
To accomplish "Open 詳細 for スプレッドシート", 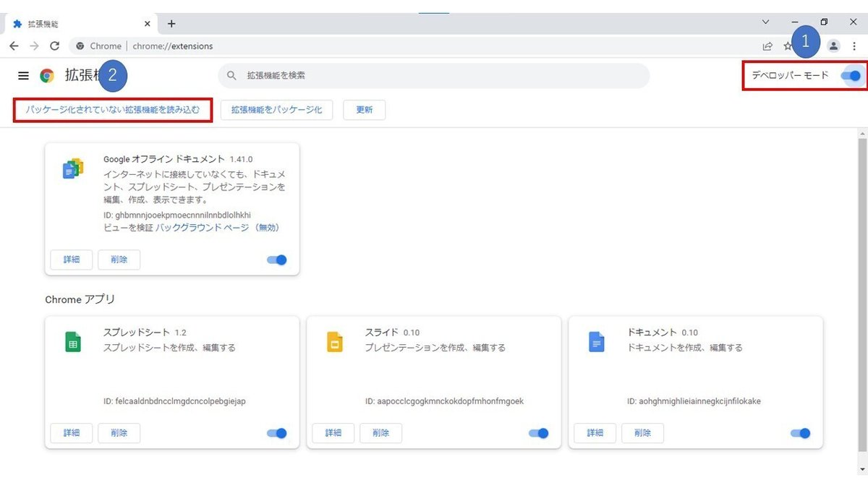I will tap(72, 433).
